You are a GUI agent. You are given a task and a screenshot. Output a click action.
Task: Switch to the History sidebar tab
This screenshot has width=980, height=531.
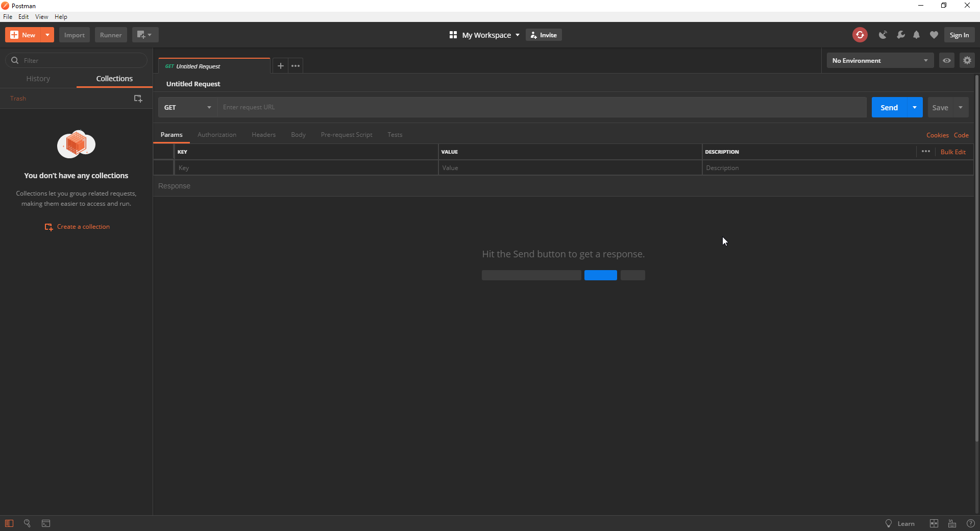coord(38,79)
